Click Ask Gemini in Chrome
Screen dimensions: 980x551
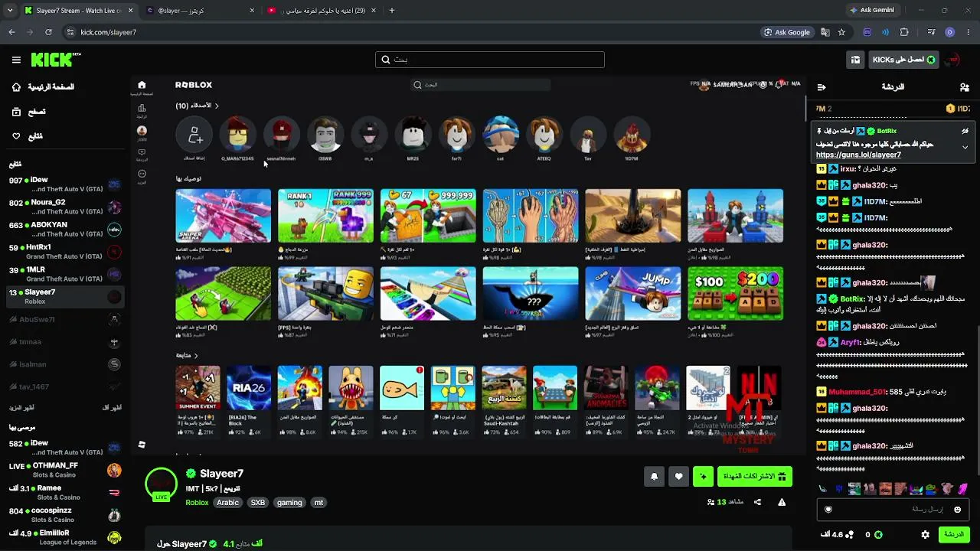pos(871,11)
